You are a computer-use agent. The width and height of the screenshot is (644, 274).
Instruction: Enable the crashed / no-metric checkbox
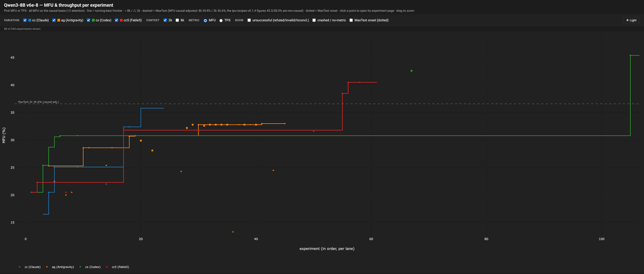tap(314, 20)
